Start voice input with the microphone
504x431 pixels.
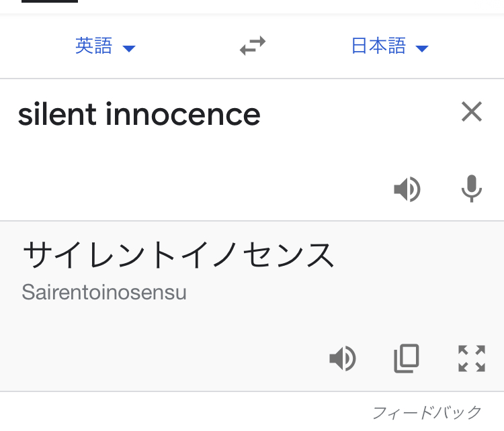pos(472,189)
